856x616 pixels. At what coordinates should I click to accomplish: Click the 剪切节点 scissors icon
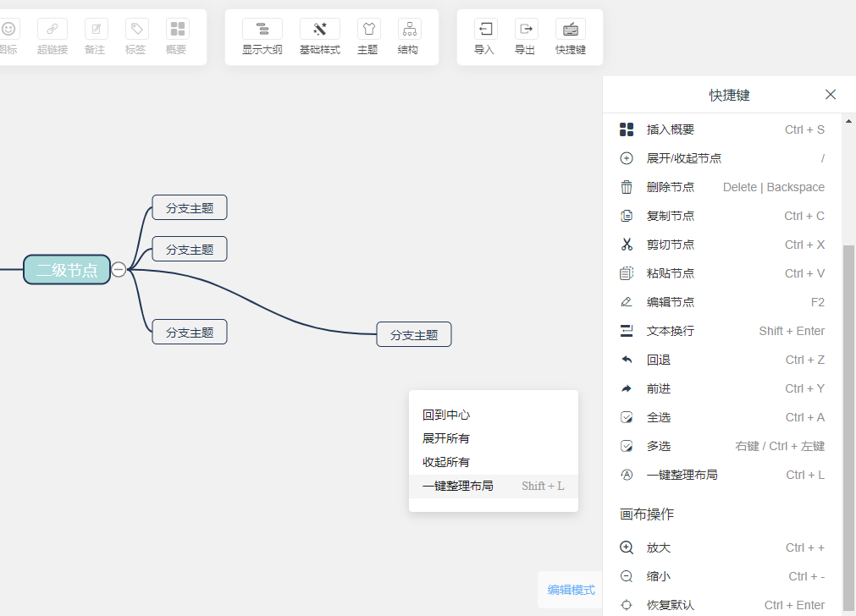coord(627,245)
